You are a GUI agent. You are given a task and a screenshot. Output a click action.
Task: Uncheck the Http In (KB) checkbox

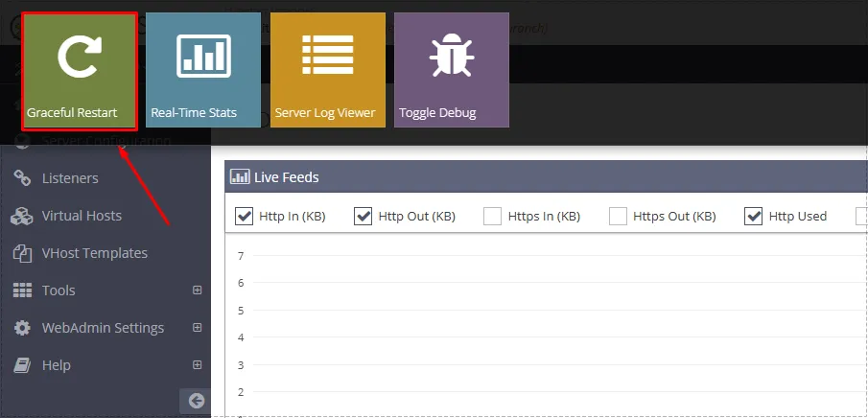point(245,216)
